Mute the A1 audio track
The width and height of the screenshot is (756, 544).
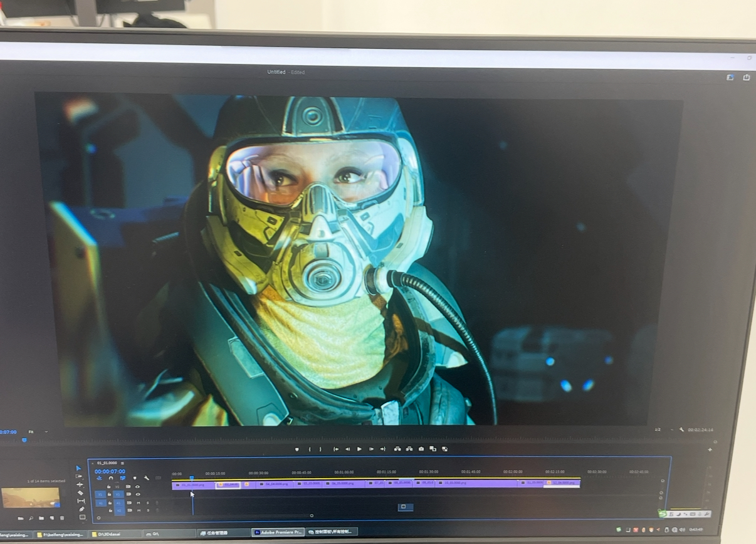pos(139,503)
